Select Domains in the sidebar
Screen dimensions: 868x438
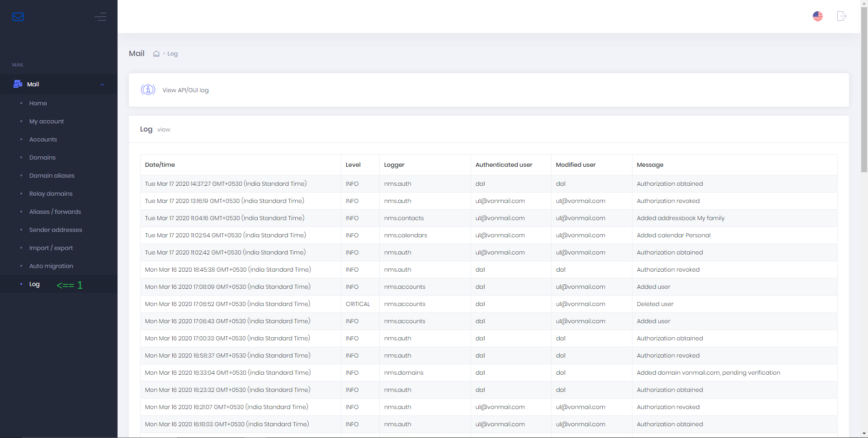42,158
